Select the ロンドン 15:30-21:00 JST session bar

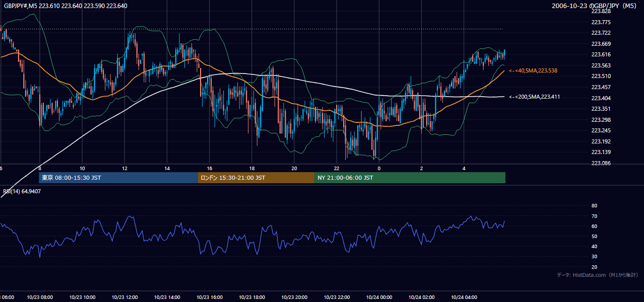(x=256, y=178)
